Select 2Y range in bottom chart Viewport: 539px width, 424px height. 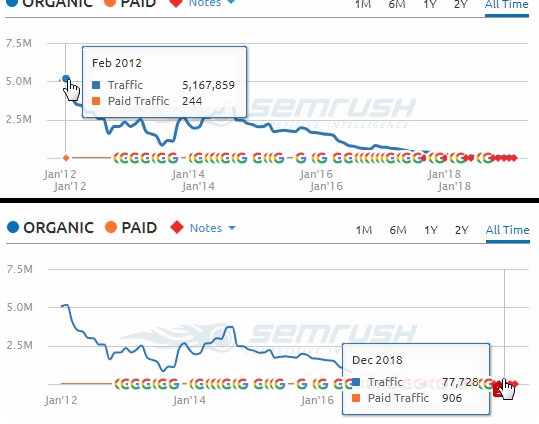(x=462, y=230)
